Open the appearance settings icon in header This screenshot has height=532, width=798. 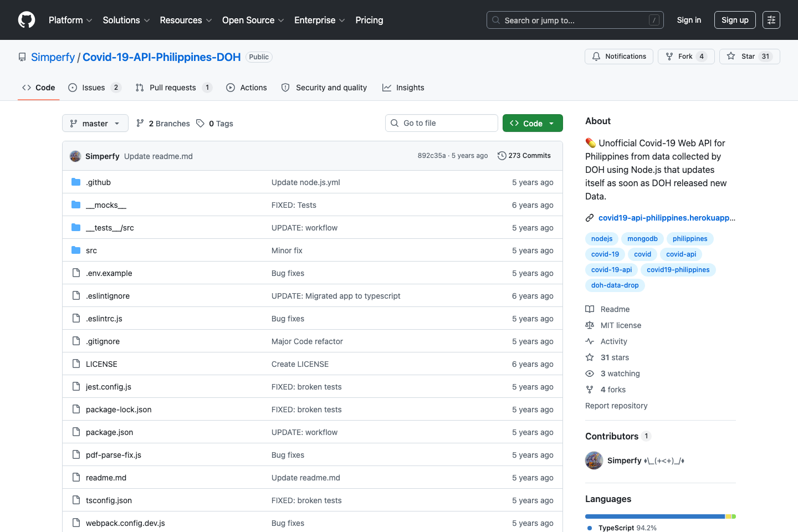tap(771, 20)
